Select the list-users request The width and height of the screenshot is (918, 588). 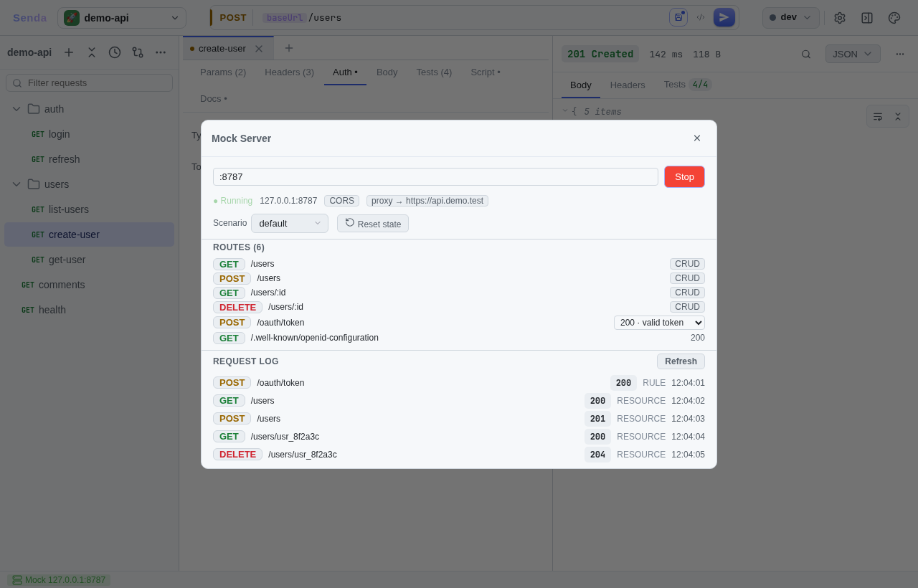[89, 209]
